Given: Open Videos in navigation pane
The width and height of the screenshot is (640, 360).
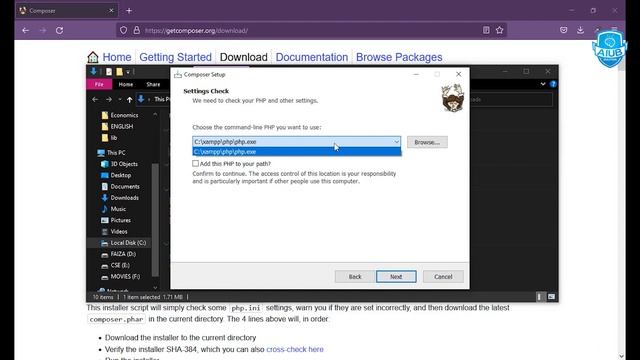Looking at the screenshot, I should tap(115, 231).
